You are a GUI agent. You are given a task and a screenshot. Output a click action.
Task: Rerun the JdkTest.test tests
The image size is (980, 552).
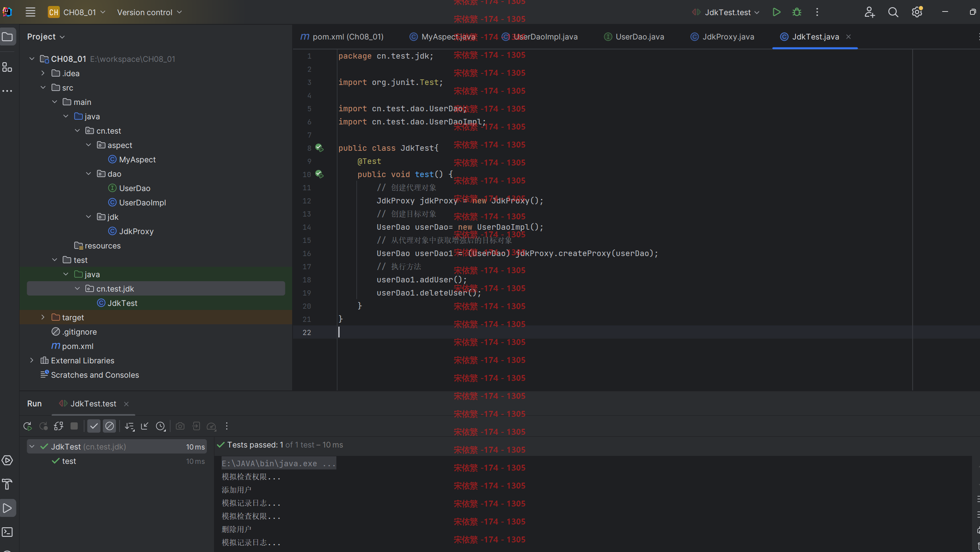coord(27,426)
